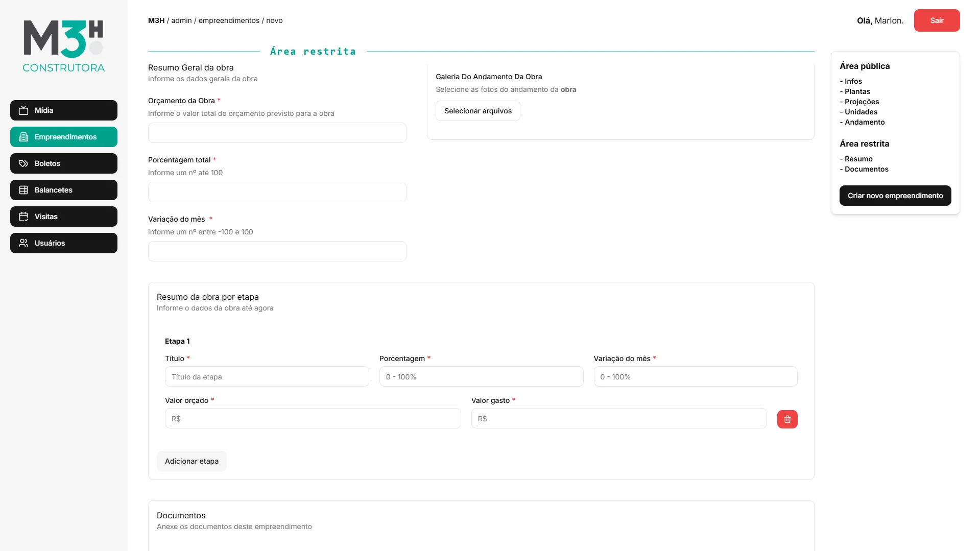The image size is (980, 551).
Task: Click the Usuários people icon
Action: [23, 243]
